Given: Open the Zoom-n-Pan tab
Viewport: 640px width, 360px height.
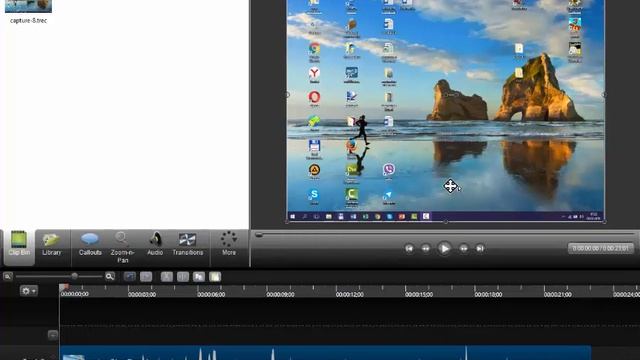Looking at the screenshot, I should point(122,247).
